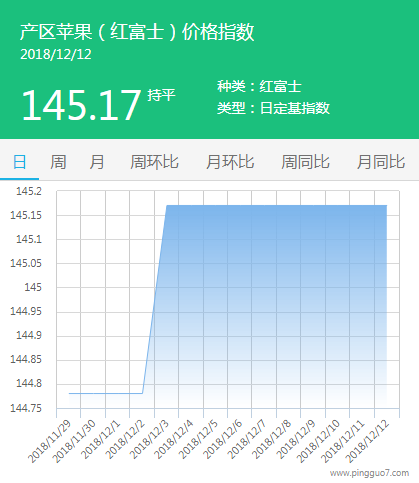This screenshot has height=483, width=419.
Task: Click the index value 145.17
Action: coord(81,105)
